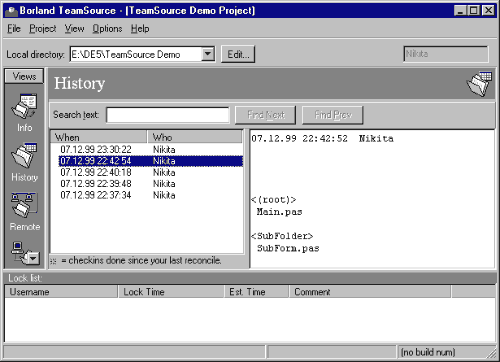Click the <(root)> folder text

pyautogui.click(x=273, y=200)
